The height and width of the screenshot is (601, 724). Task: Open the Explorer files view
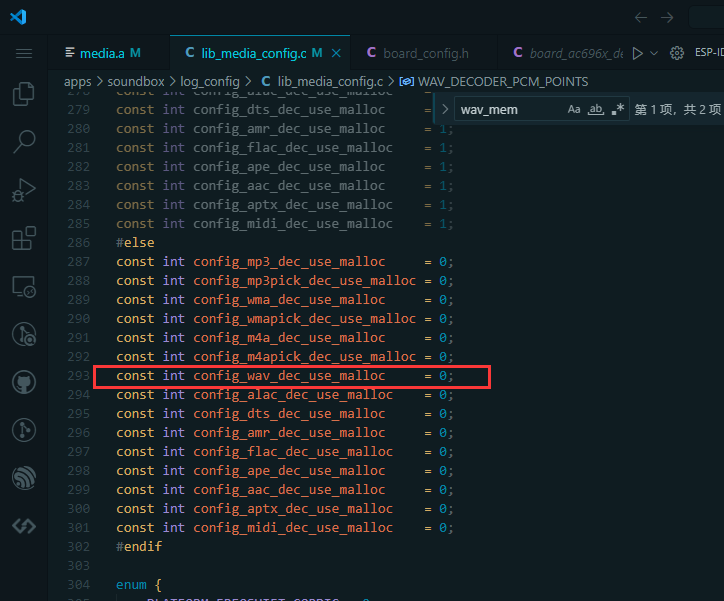point(24,94)
